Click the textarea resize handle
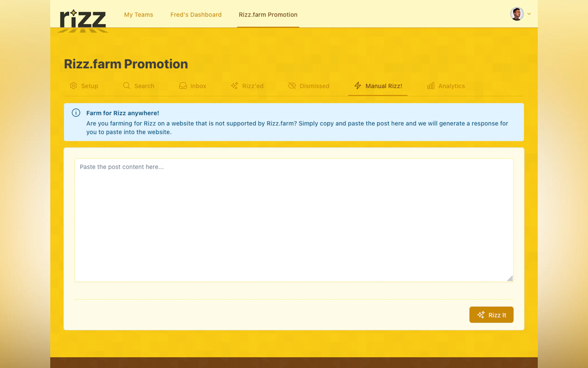The width and height of the screenshot is (588, 368). (510, 279)
